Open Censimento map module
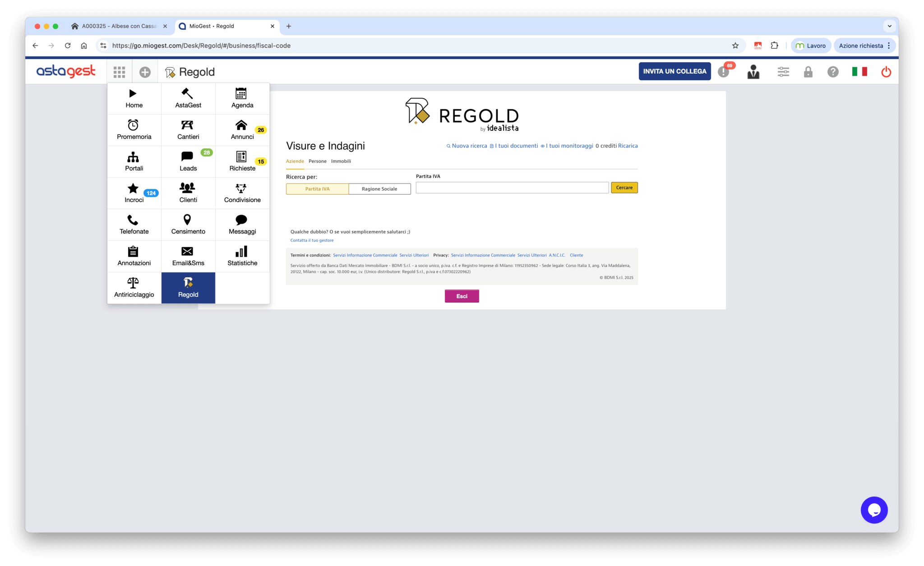This screenshot has width=924, height=566. click(x=188, y=225)
